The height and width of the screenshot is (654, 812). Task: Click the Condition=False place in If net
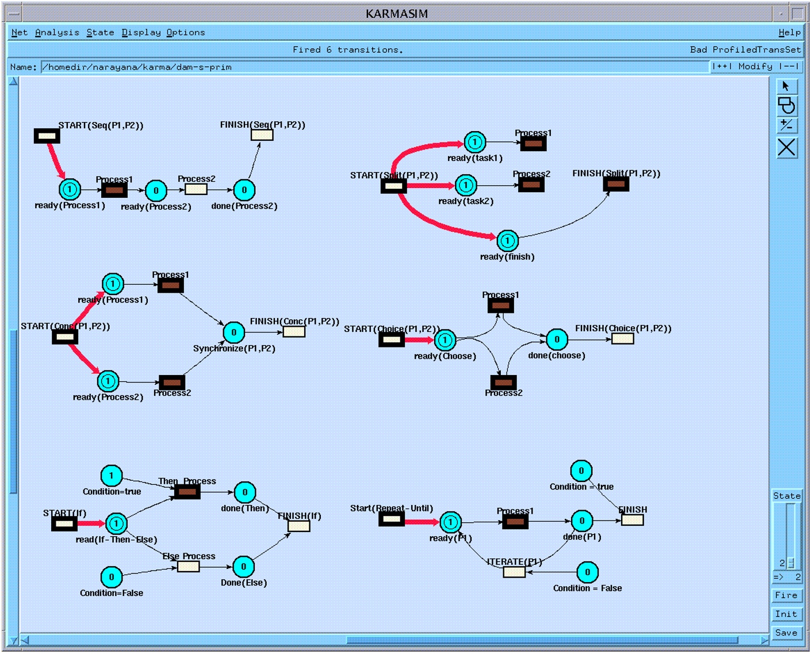112,577
